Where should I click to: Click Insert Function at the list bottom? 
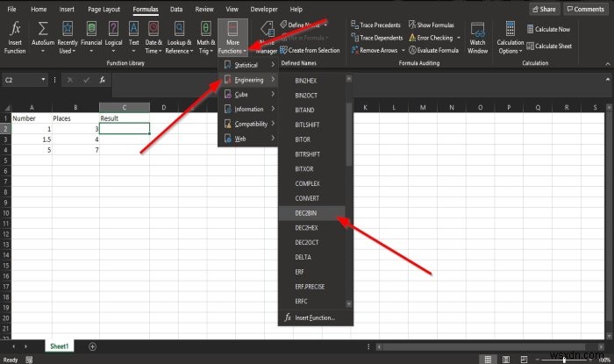[x=315, y=318]
